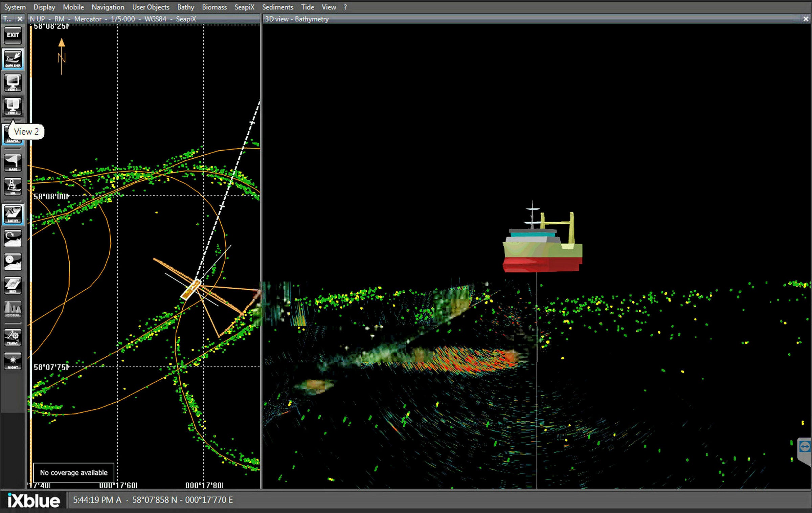Expand the Biomass menu
The image size is (812, 513).
(214, 7)
